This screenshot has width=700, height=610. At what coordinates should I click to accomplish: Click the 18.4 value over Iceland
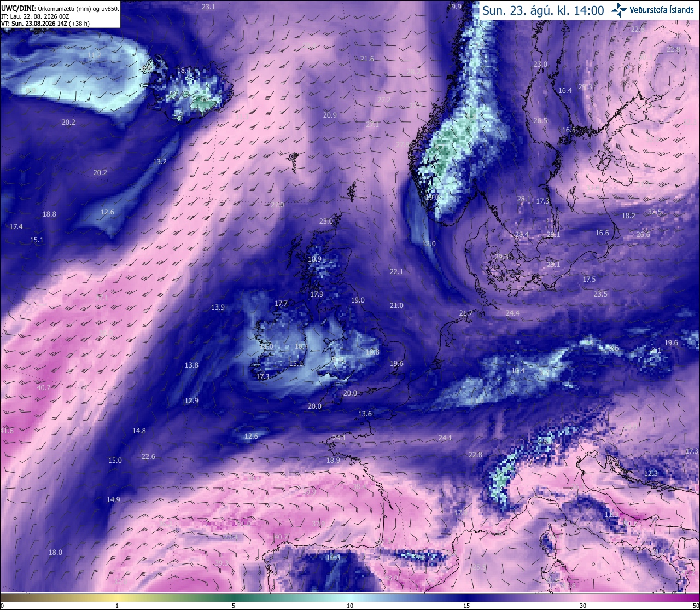coord(184,71)
